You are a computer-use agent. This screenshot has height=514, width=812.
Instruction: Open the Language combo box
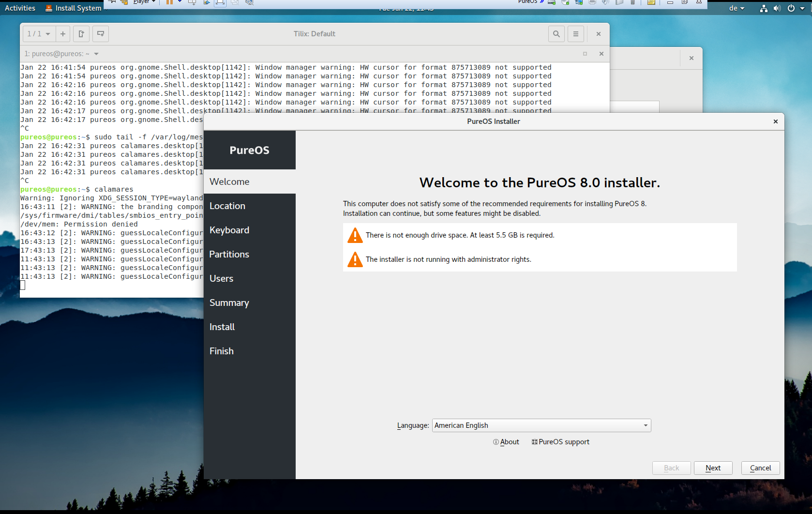coord(541,425)
